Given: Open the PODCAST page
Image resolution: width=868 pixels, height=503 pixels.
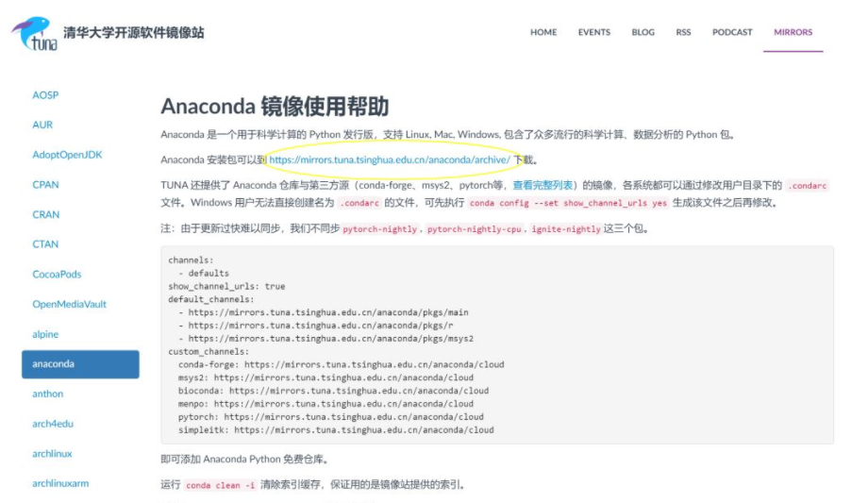Looking at the screenshot, I should coord(732,32).
